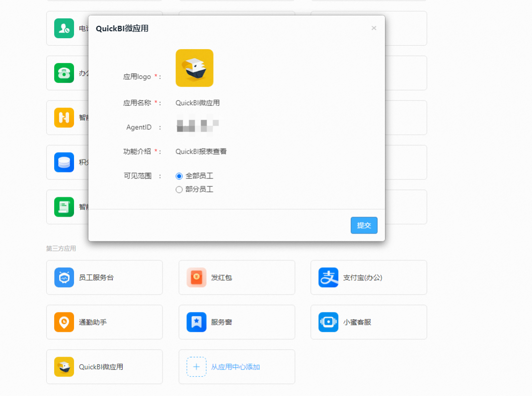
Task: Click the QuickBI logo image in dialog
Action: (194, 68)
